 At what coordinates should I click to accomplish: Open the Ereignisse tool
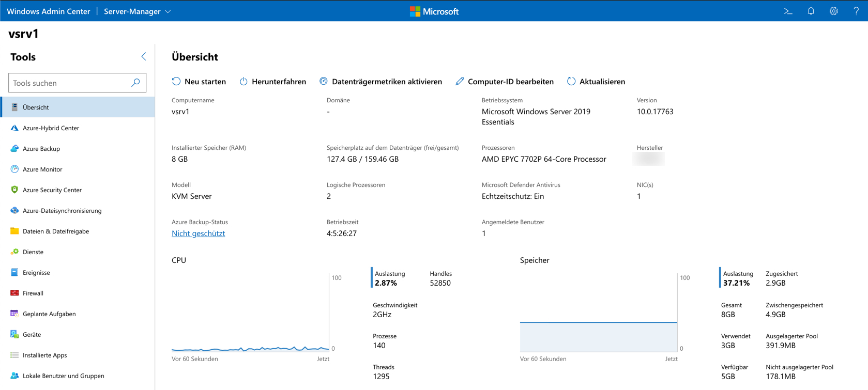point(78,272)
